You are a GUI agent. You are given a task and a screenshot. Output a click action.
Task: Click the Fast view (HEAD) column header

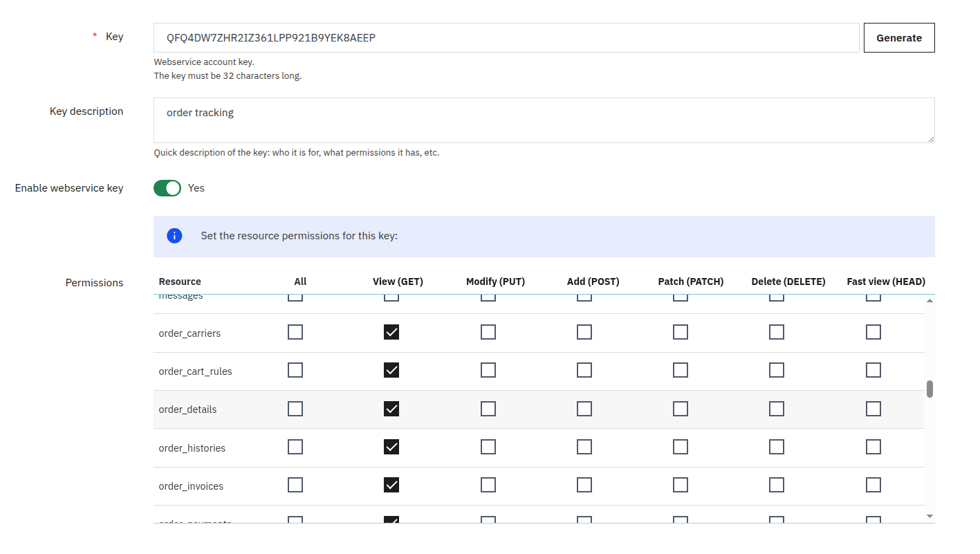[886, 281]
